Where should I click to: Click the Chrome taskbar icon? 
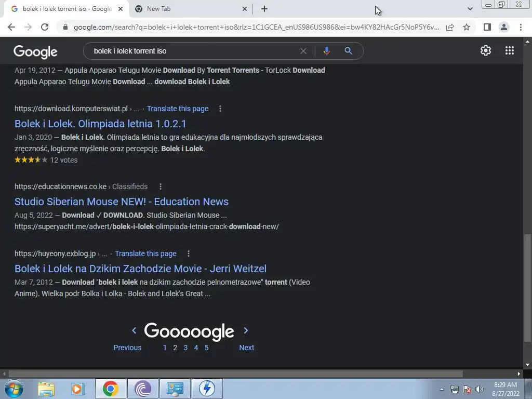click(x=110, y=389)
